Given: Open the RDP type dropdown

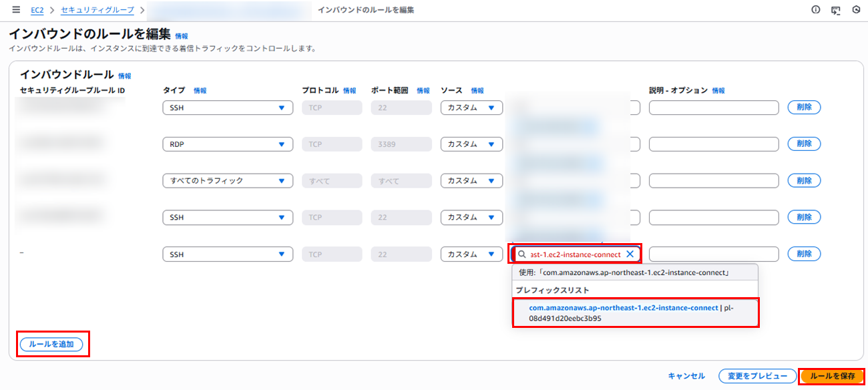Looking at the screenshot, I should (x=228, y=144).
